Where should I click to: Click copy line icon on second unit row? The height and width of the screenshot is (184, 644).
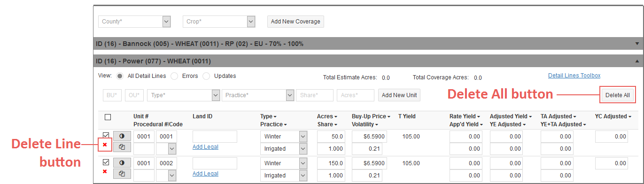point(122,174)
